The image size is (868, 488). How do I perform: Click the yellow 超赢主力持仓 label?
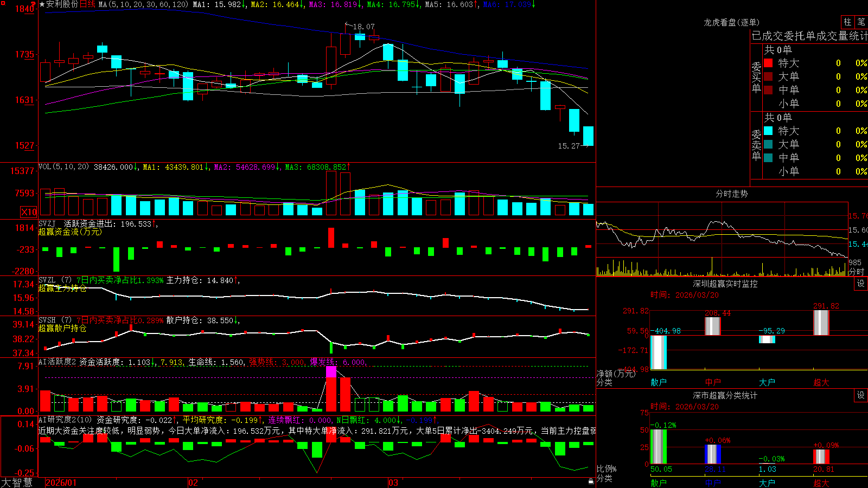tap(62, 288)
